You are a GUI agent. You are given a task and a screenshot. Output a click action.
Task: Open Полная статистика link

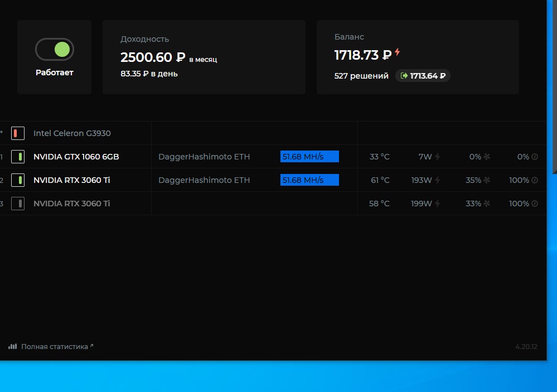[x=55, y=346]
